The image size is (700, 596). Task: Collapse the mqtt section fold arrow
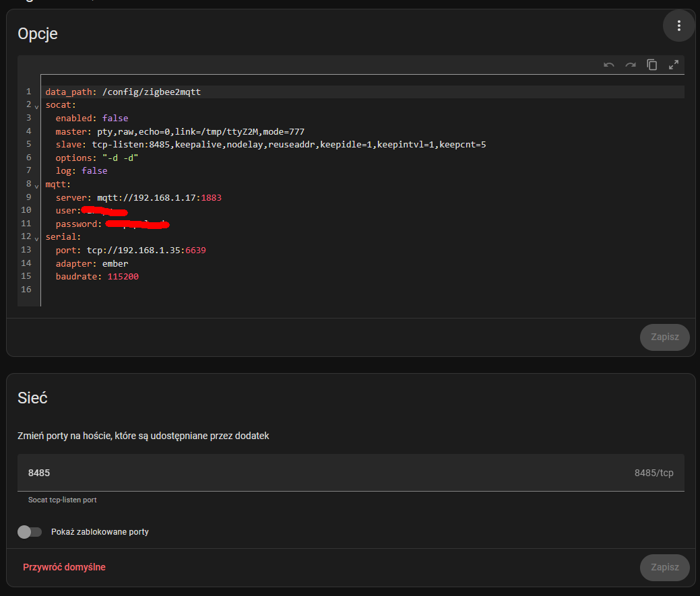[36, 185]
